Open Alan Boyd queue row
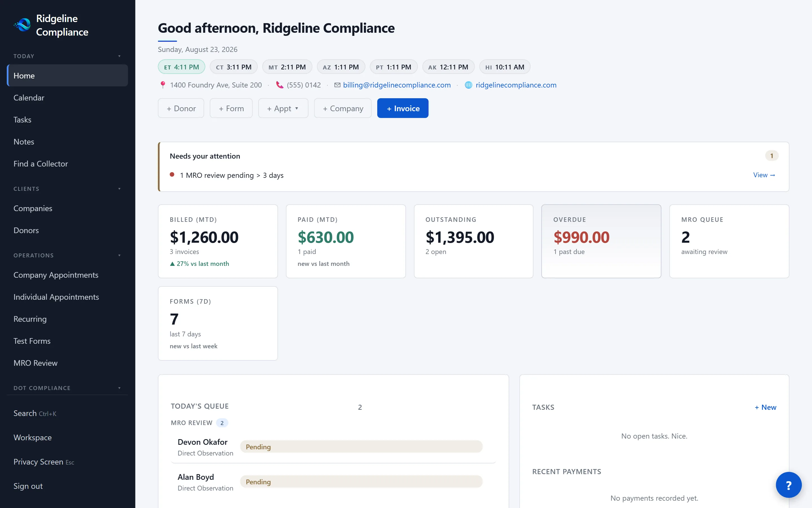The image size is (812, 508). [333, 483]
